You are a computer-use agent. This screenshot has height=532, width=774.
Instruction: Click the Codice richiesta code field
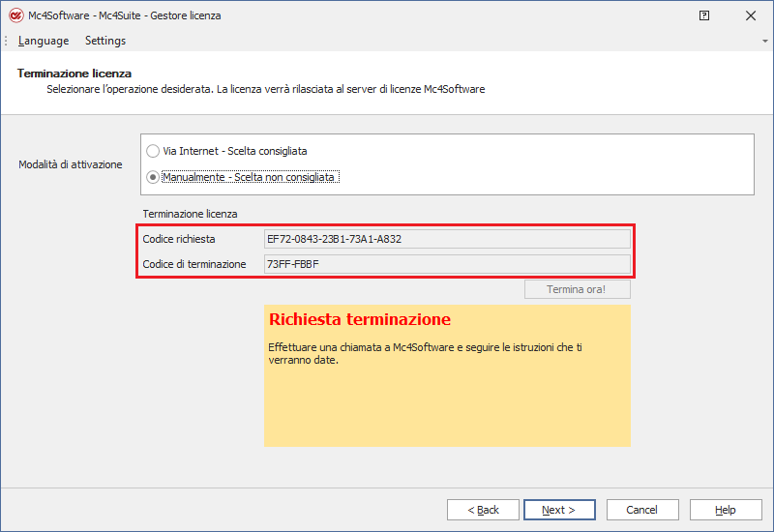pyautogui.click(x=447, y=239)
